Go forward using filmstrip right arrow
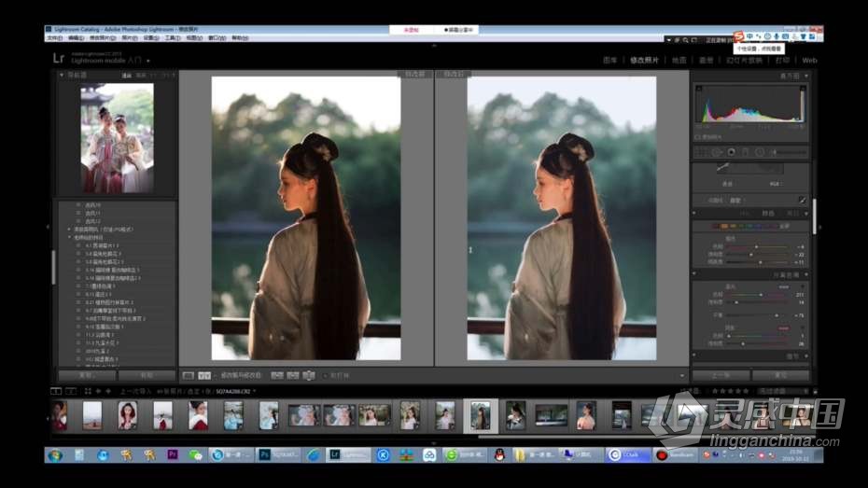 [108, 391]
